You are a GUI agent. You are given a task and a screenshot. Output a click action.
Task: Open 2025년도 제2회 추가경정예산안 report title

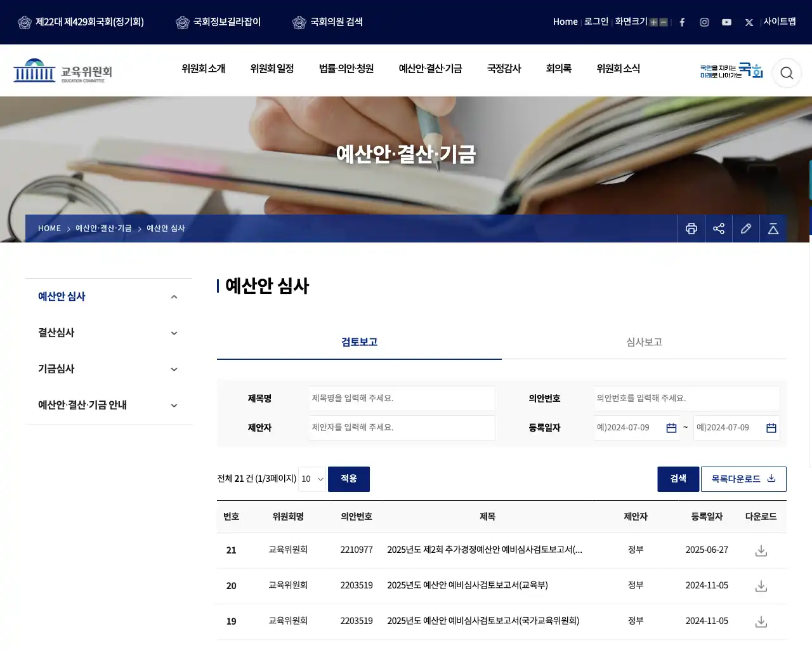pyautogui.click(x=485, y=550)
